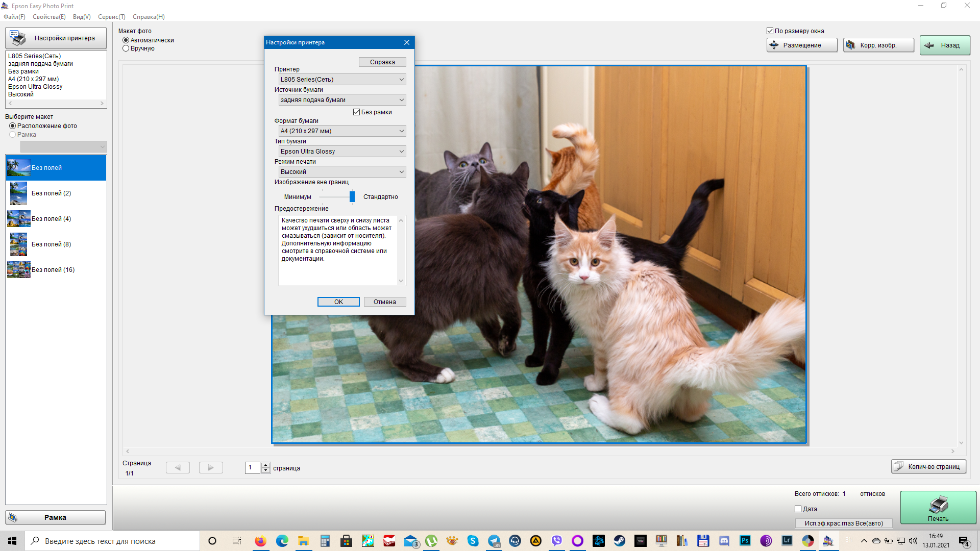Screen dimensions: 980x551
Task: Uncheck the Без рамки checkbox
Action: (357, 112)
